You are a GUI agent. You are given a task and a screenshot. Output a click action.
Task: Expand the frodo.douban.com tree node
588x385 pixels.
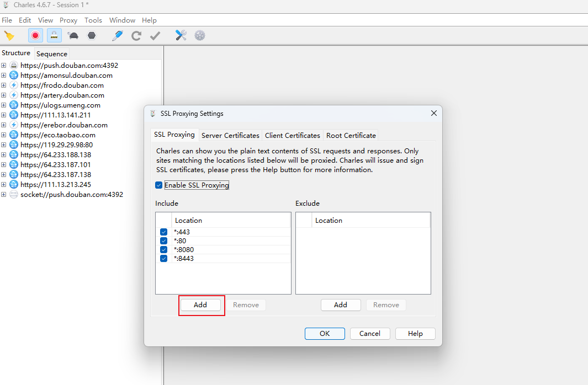[4, 85]
